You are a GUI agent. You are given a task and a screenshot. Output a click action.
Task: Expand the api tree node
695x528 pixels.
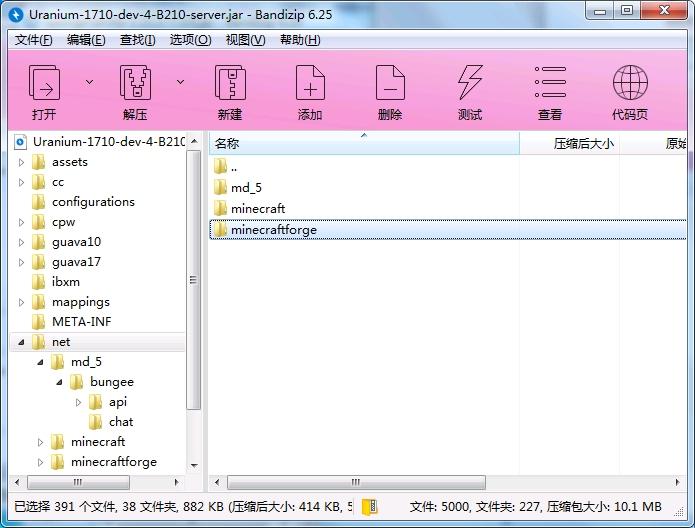pyautogui.click(x=78, y=403)
